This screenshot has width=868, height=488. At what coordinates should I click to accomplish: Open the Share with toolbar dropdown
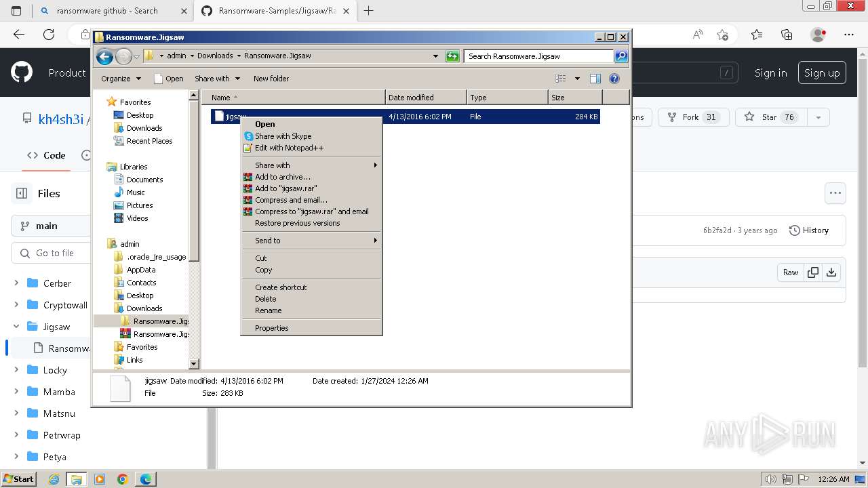click(217, 79)
